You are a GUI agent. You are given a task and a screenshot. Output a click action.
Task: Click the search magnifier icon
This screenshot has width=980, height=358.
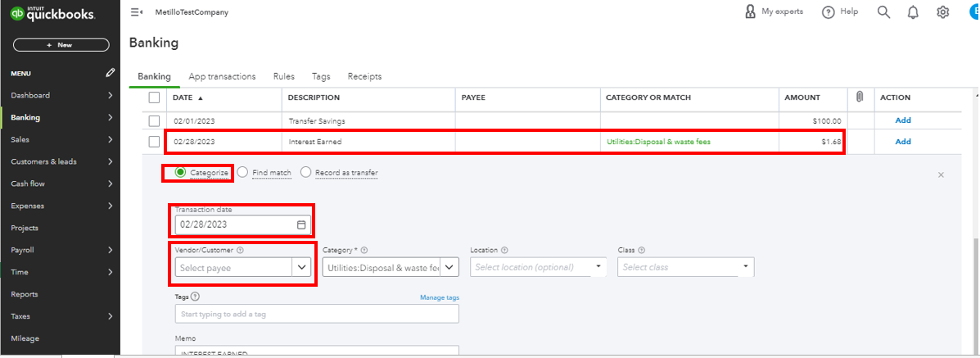click(x=883, y=12)
